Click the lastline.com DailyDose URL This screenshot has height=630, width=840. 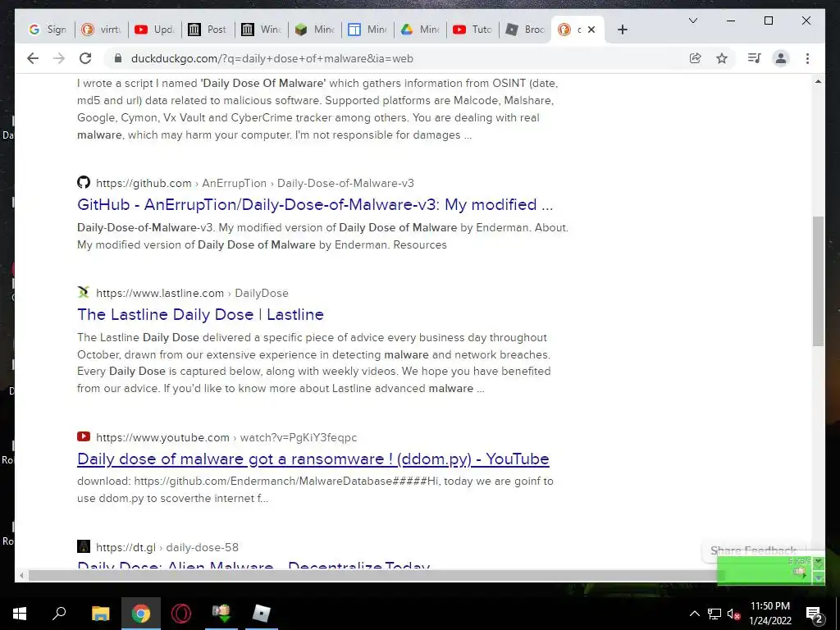click(192, 293)
